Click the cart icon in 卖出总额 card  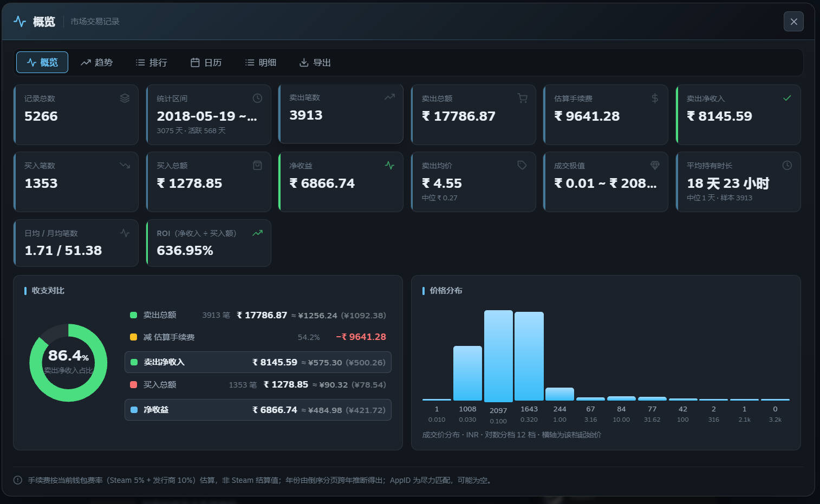pyautogui.click(x=522, y=98)
